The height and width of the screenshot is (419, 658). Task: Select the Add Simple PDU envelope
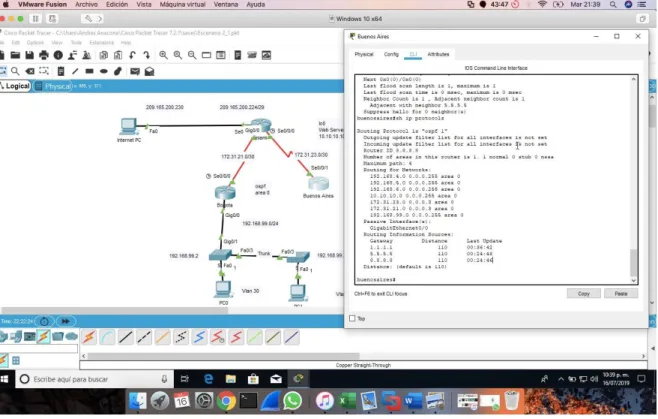tap(135, 71)
